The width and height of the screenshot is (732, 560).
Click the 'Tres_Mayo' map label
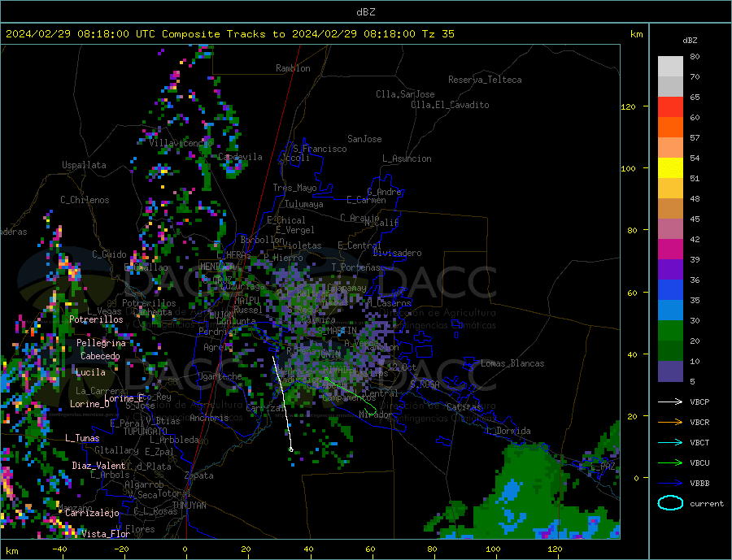(x=294, y=188)
